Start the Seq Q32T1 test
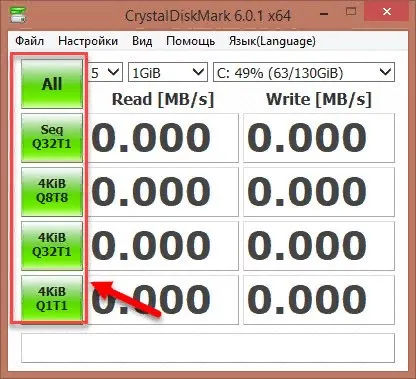Viewport: 416px width, 379px height. tap(52, 138)
